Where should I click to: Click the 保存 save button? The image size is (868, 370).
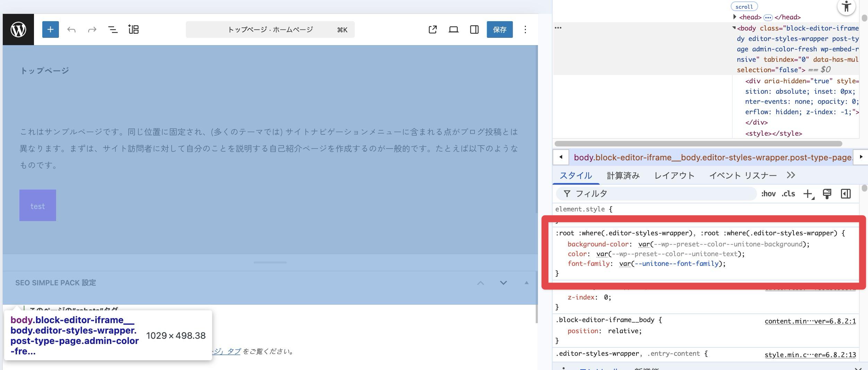[x=500, y=30]
